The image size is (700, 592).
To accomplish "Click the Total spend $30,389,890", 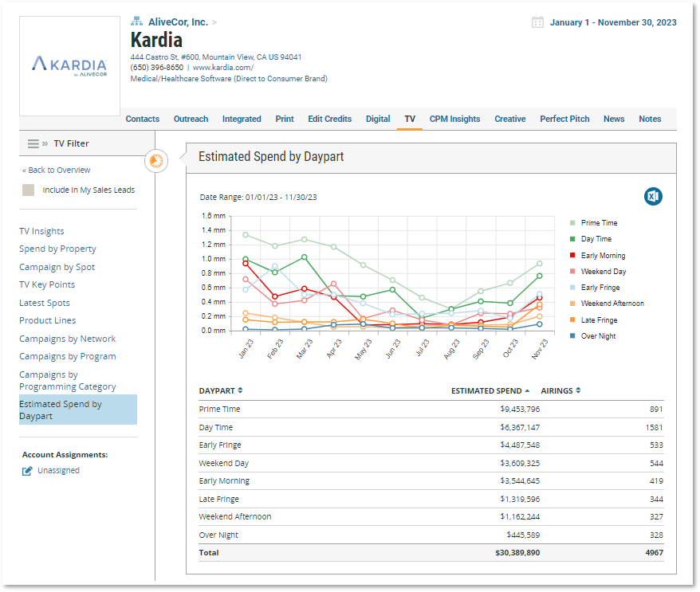I will (517, 553).
